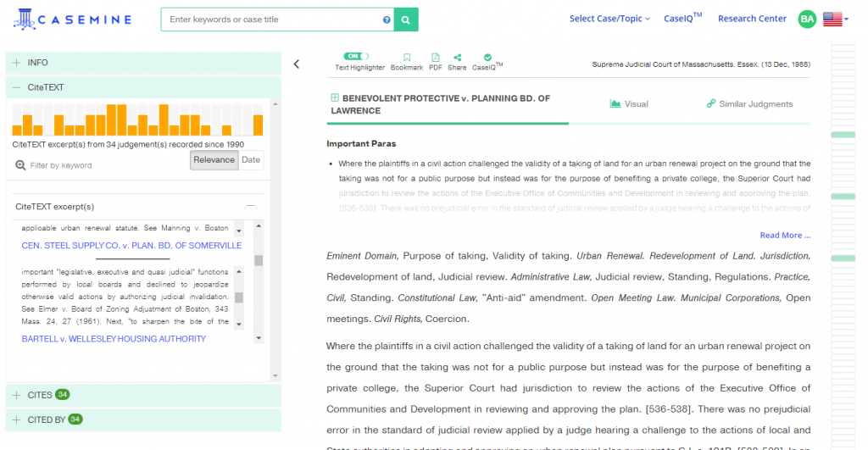The image size is (868, 450).
Task: Click the Read More link
Action: pyautogui.click(x=785, y=236)
